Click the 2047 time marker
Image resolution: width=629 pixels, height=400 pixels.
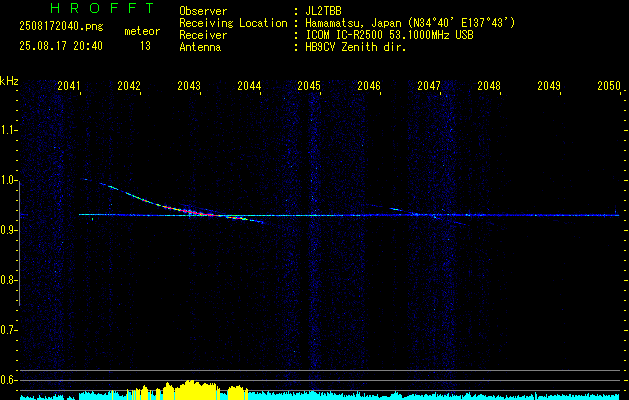[429, 86]
